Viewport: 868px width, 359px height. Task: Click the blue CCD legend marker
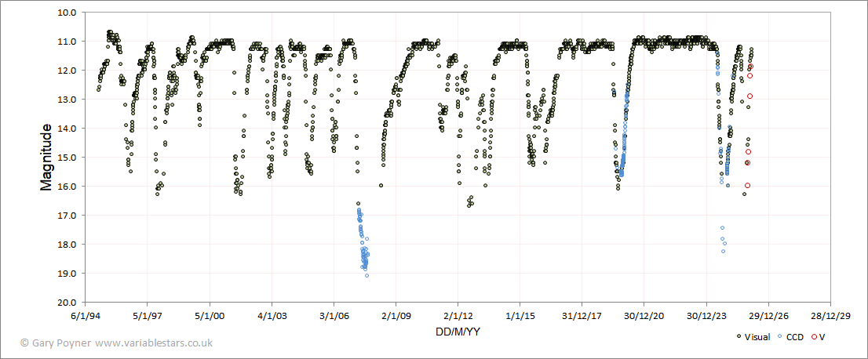coord(780,335)
